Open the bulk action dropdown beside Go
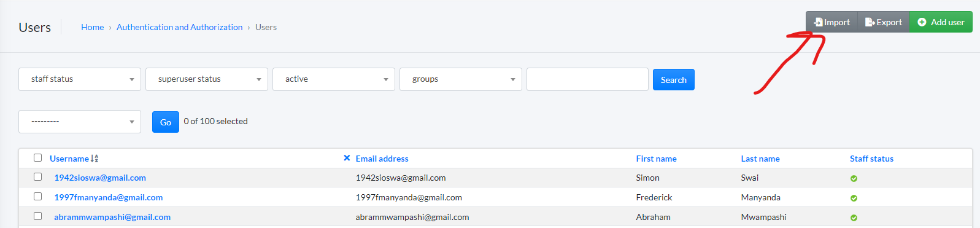This screenshot has width=980, height=228. pyautogui.click(x=80, y=122)
